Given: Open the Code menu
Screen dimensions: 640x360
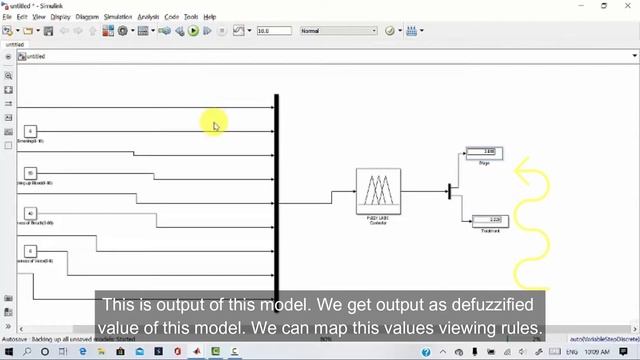Looking at the screenshot, I should pyautogui.click(x=171, y=17).
